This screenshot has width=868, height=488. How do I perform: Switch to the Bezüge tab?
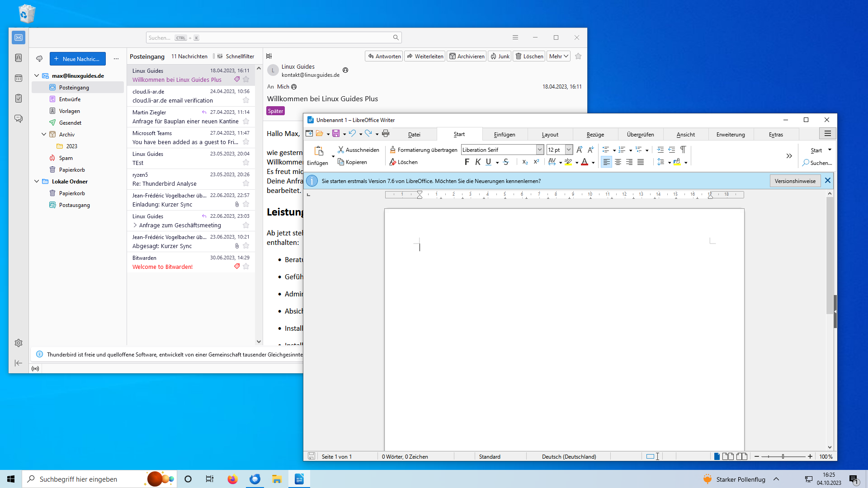[x=595, y=134]
